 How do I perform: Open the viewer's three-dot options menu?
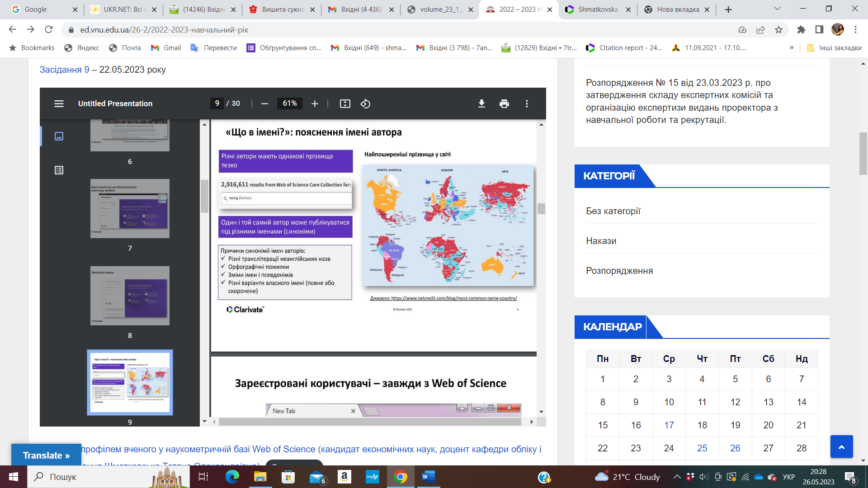click(x=526, y=103)
